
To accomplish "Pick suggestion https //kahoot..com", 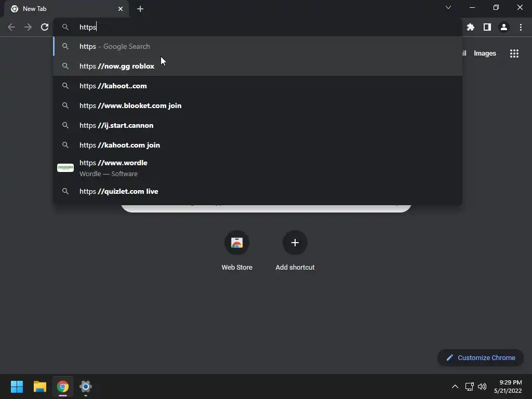I will coord(258,86).
